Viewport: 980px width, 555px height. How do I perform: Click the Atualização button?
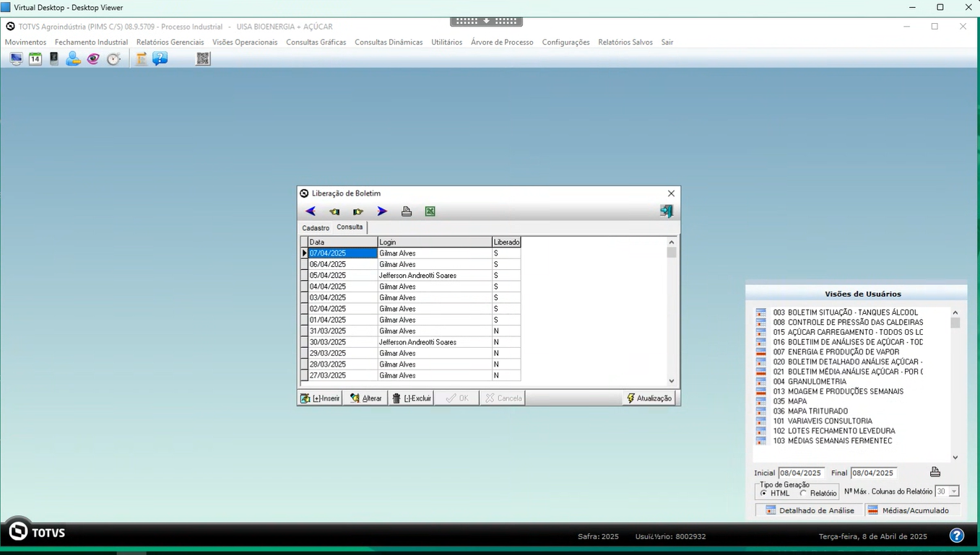[649, 398]
